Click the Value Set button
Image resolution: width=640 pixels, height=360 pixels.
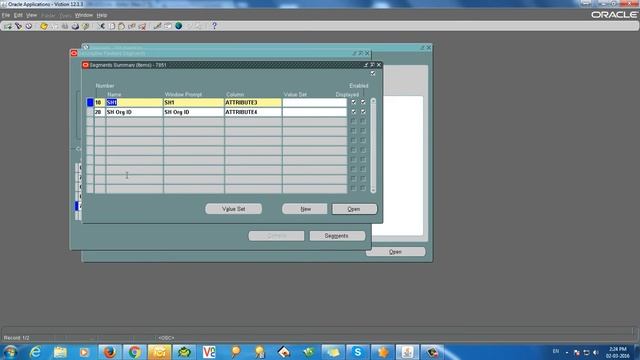click(233, 209)
